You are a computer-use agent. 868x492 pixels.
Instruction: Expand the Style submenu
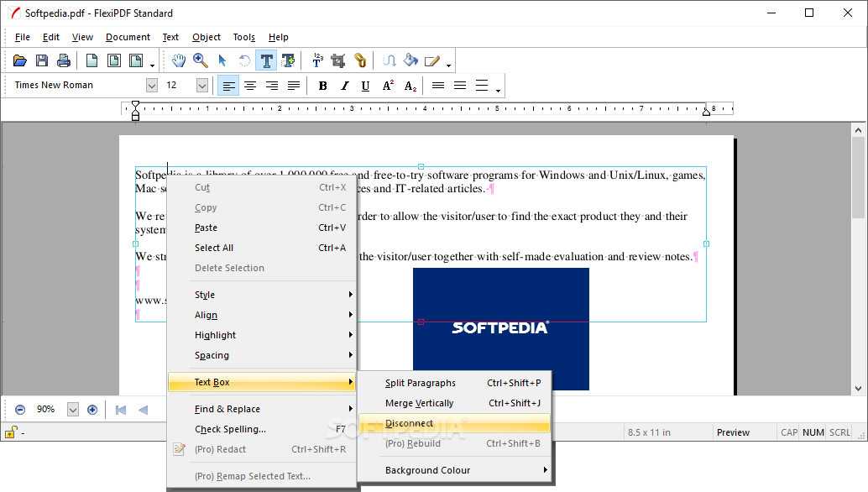[261, 295]
